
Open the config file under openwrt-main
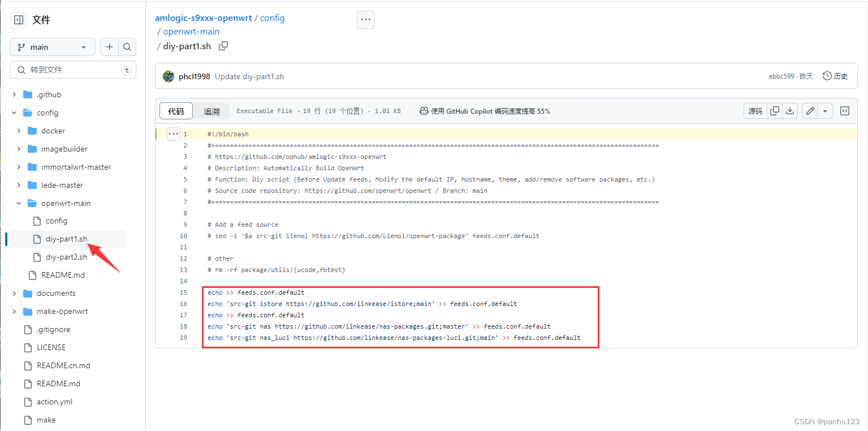click(x=57, y=221)
